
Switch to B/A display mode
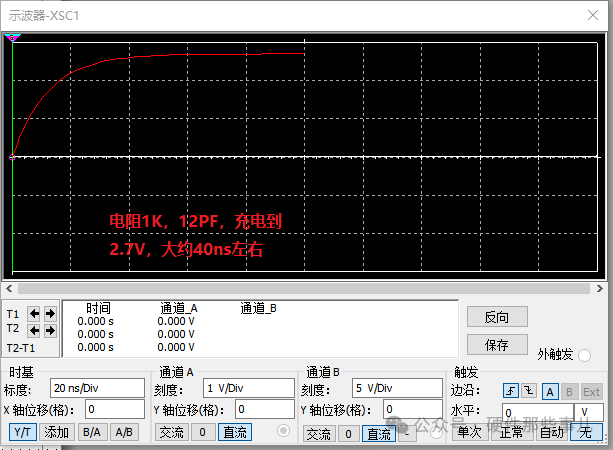[91, 432]
